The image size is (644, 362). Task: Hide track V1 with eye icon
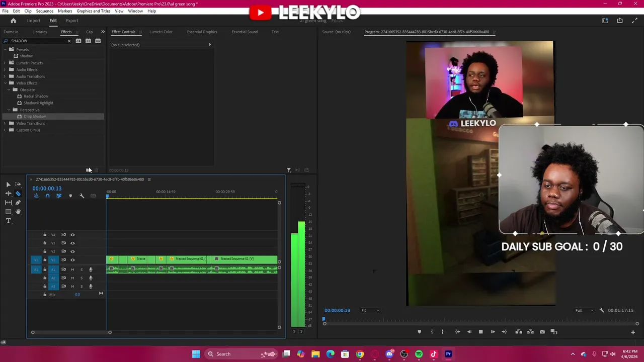(72, 260)
